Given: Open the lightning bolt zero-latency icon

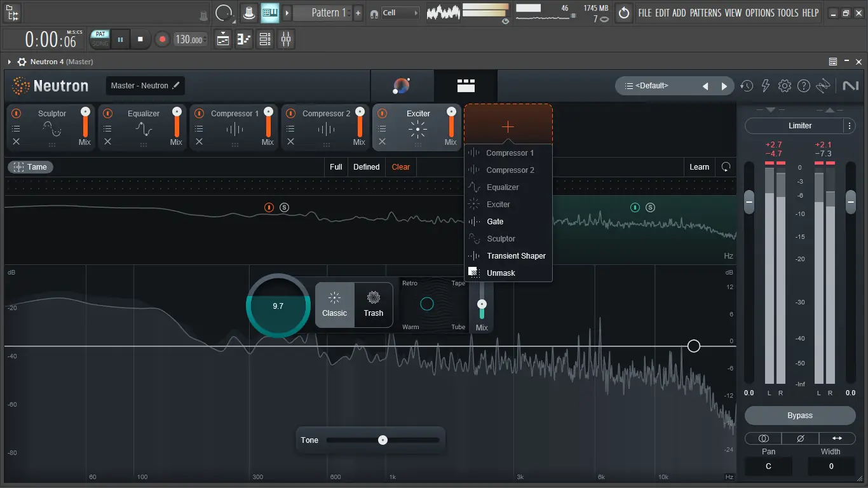Looking at the screenshot, I should click(766, 86).
